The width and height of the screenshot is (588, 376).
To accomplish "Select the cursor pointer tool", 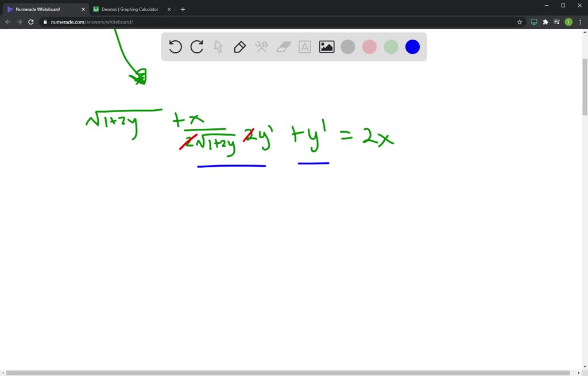I will coord(218,47).
